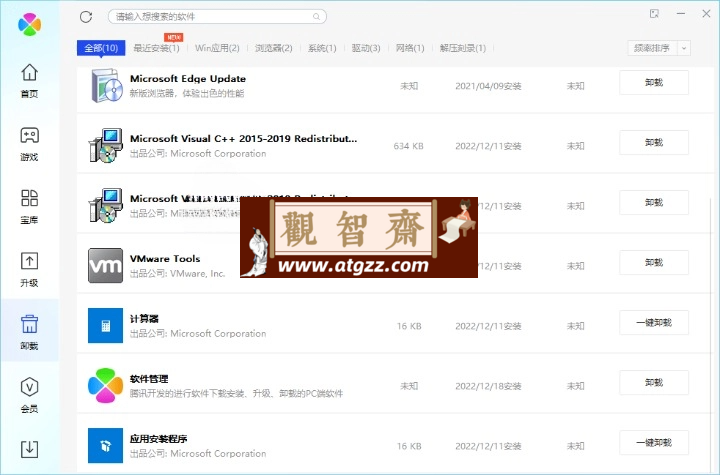
Task: Click the colorful app logo at top-left
Action: point(29,24)
